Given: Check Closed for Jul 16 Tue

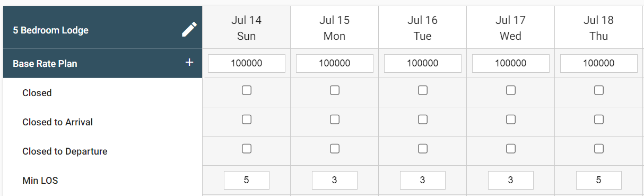Looking at the screenshot, I should (423, 90).
